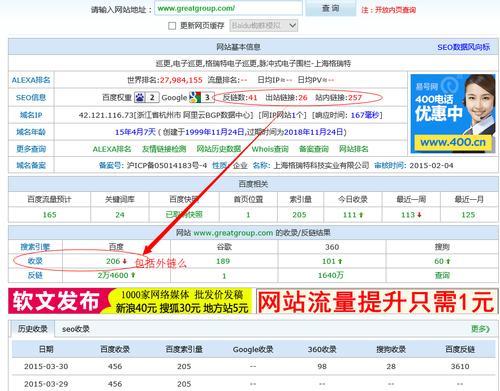Open the green ALEXA排名 query link

pyautogui.click(x=112, y=149)
